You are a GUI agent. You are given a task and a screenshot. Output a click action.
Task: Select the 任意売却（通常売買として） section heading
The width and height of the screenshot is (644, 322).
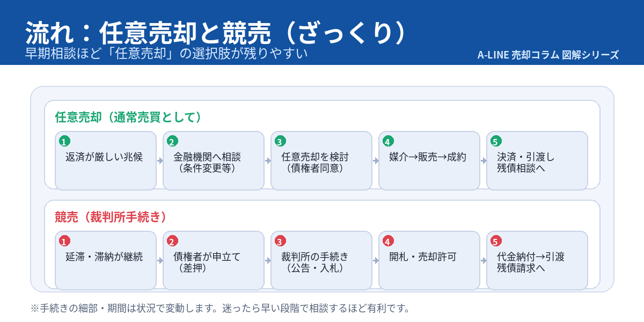tap(129, 117)
